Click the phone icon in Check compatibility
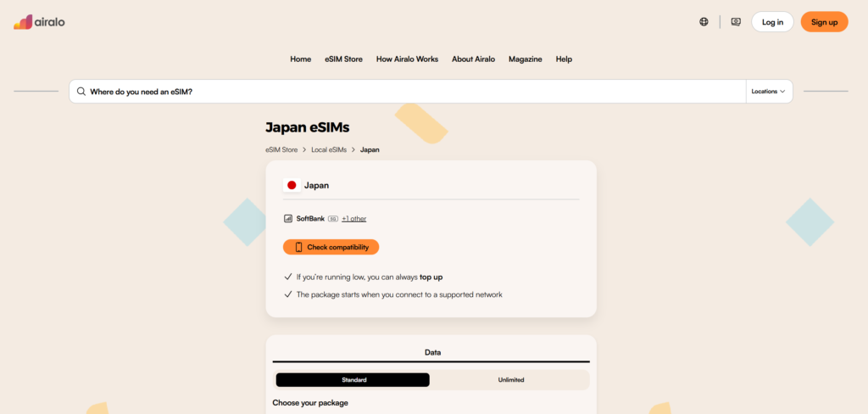868x414 pixels. tap(298, 247)
